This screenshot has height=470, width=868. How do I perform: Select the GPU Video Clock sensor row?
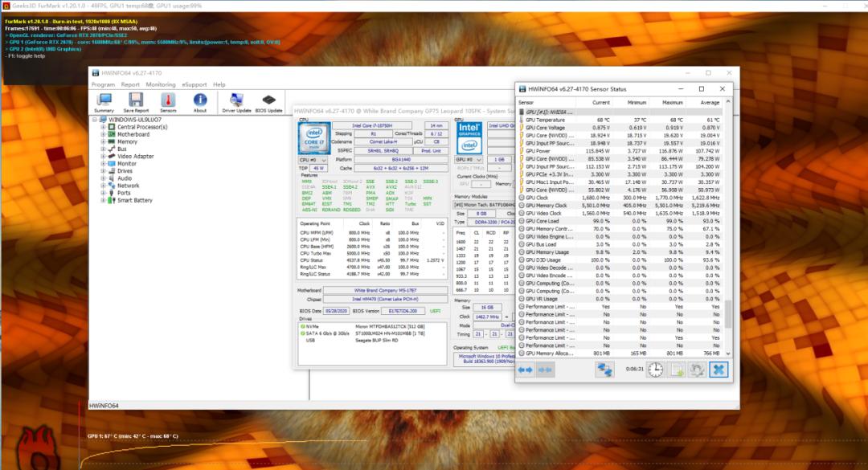[620, 213]
